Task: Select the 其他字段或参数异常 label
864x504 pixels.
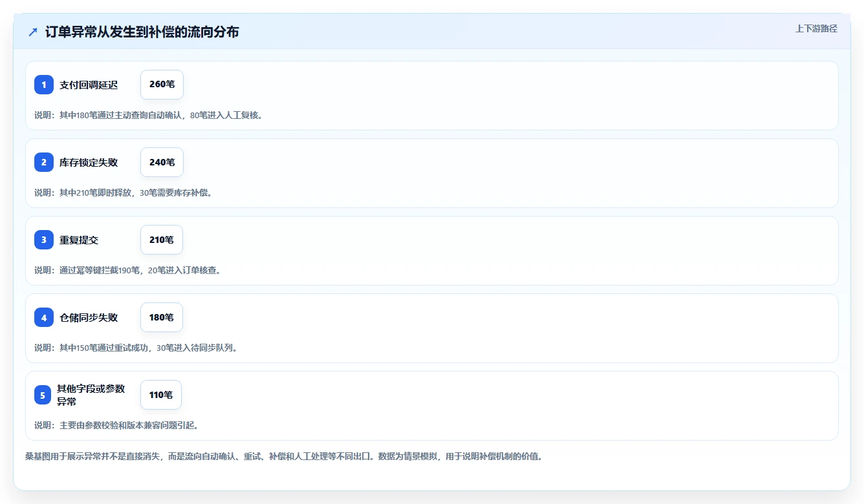Action: (91, 395)
